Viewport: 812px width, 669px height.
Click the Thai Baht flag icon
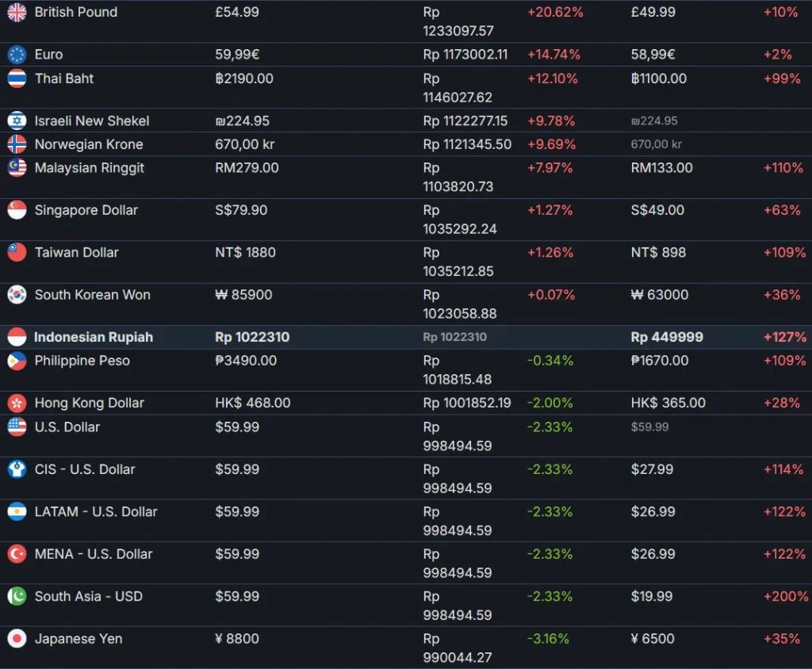pyautogui.click(x=17, y=78)
